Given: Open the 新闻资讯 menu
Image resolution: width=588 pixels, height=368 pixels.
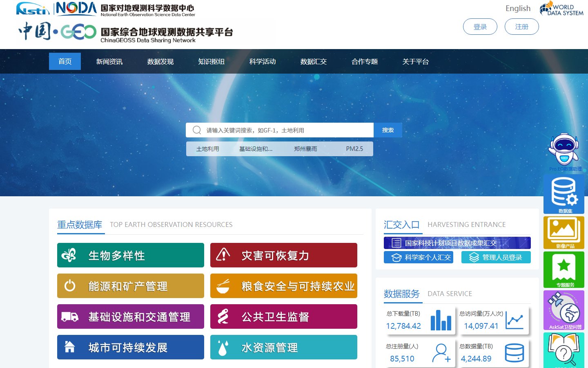Looking at the screenshot, I should tap(109, 61).
